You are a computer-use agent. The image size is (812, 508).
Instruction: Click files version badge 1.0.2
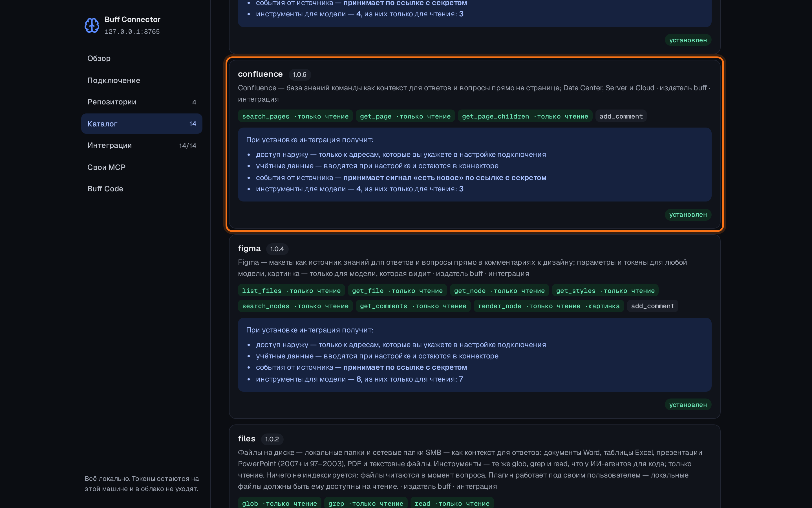[x=272, y=439]
